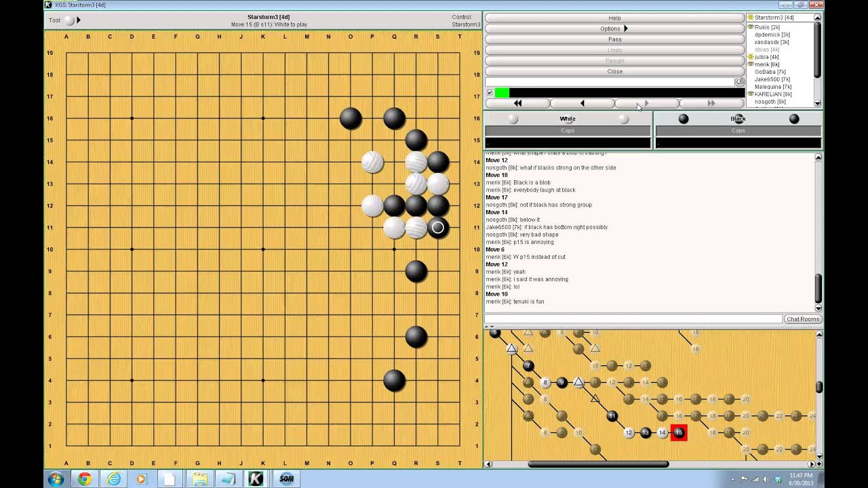Jump back to the game start
The width and height of the screenshot is (868, 488).
(517, 103)
